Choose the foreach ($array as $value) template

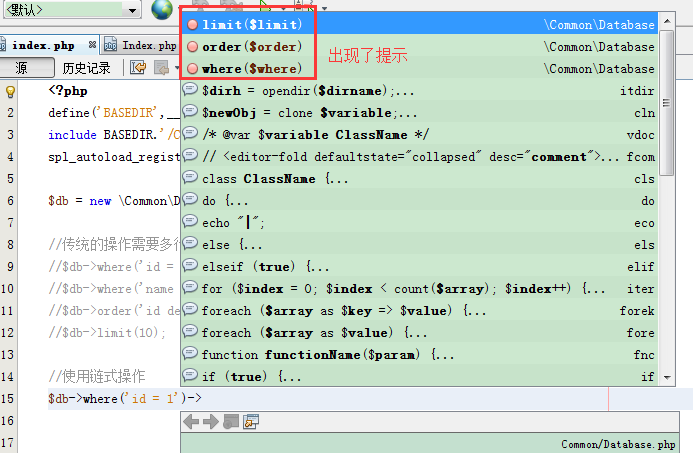click(419, 332)
